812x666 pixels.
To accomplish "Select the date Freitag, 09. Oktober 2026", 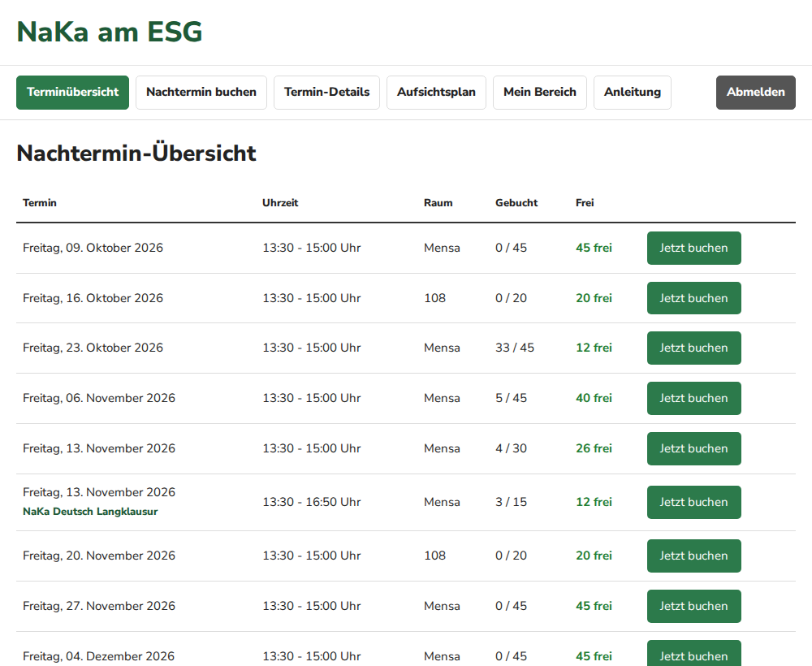I will click(93, 248).
